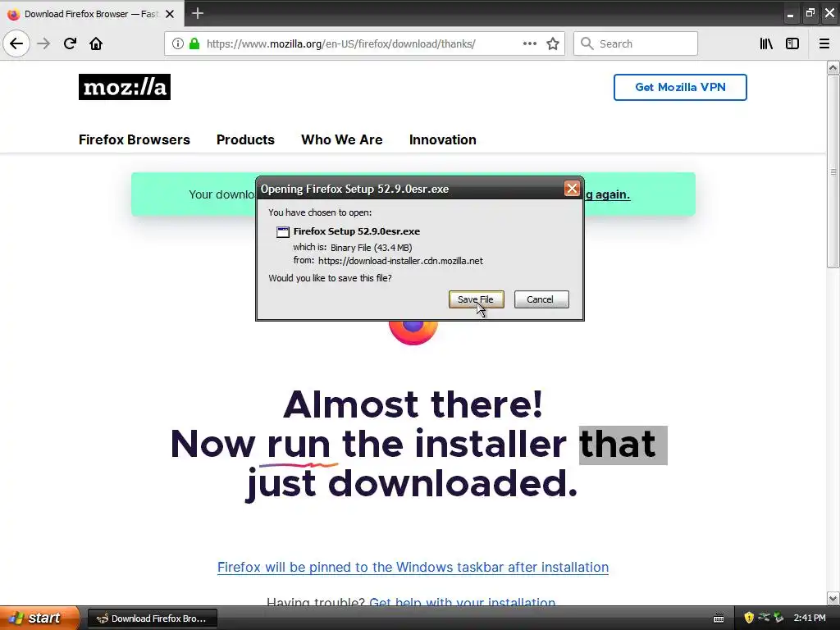The width and height of the screenshot is (840, 630).
Task: Reload the current page
Action: tap(70, 43)
